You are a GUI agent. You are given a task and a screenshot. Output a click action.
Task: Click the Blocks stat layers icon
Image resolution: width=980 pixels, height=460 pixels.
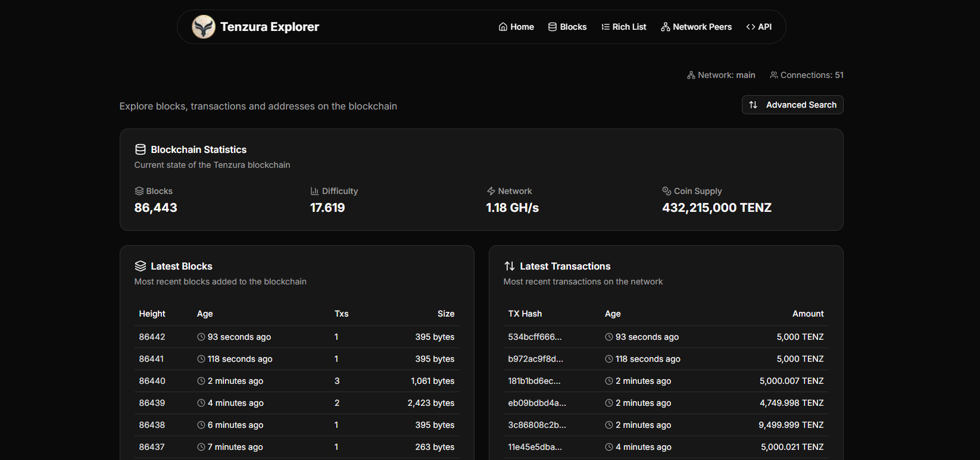pos(139,191)
